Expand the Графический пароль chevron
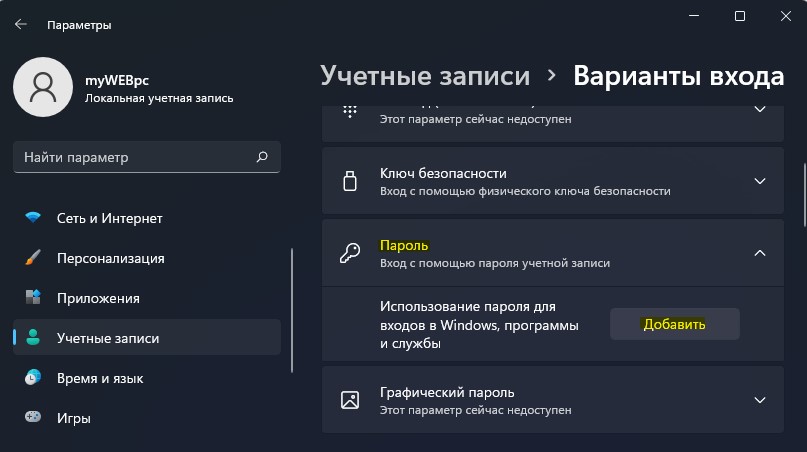The image size is (807, 452). (x=760, y=400)
